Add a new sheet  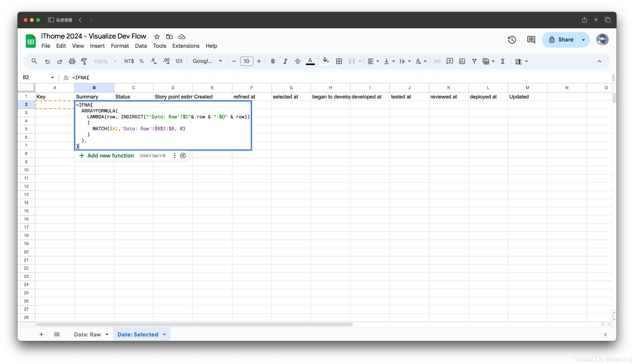click(41, 334)
